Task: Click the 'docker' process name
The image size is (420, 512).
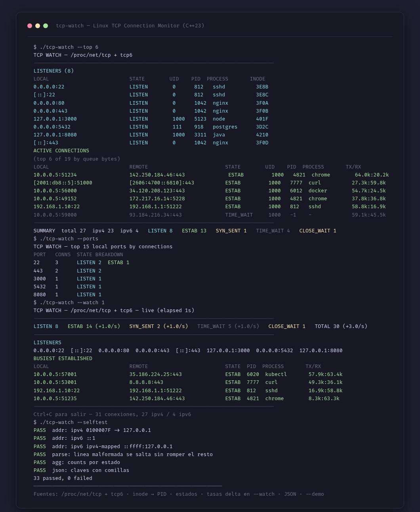Action: (x=318, y=191)
